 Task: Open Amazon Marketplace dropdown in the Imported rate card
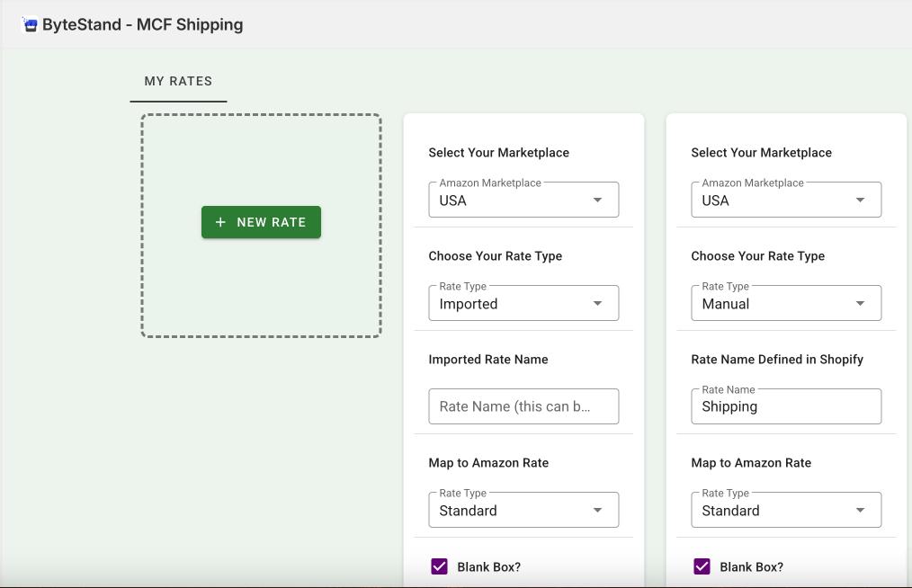pyautogui.click(x=523, y=200)
